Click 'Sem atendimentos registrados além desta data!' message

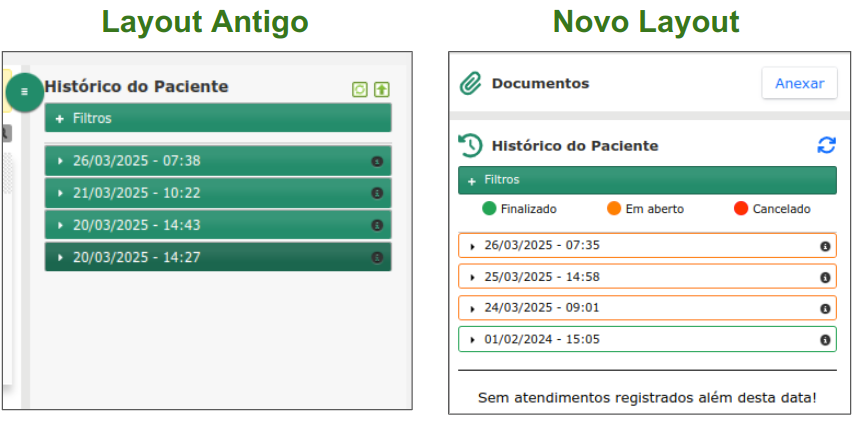[x=647, y=397]
